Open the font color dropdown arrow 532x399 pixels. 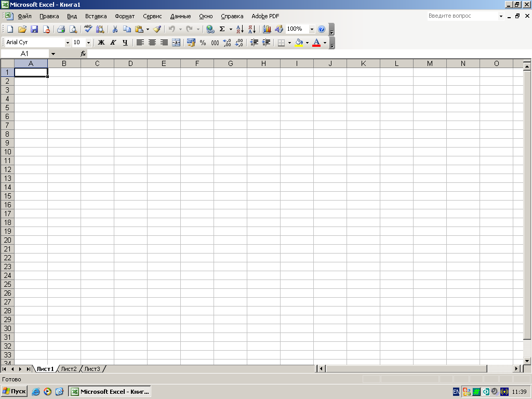[x=325, y=43]
